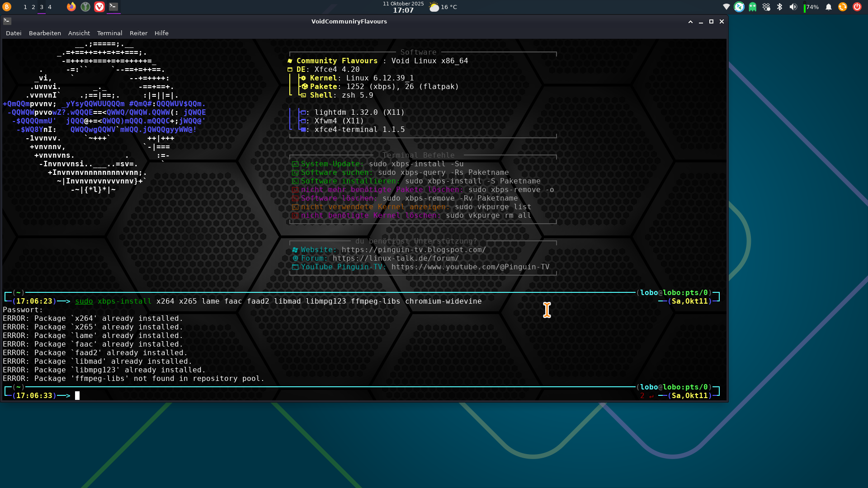The image size is (868, 488).
Task: Open the Reiter menu
Action: (x=138, y=33)
